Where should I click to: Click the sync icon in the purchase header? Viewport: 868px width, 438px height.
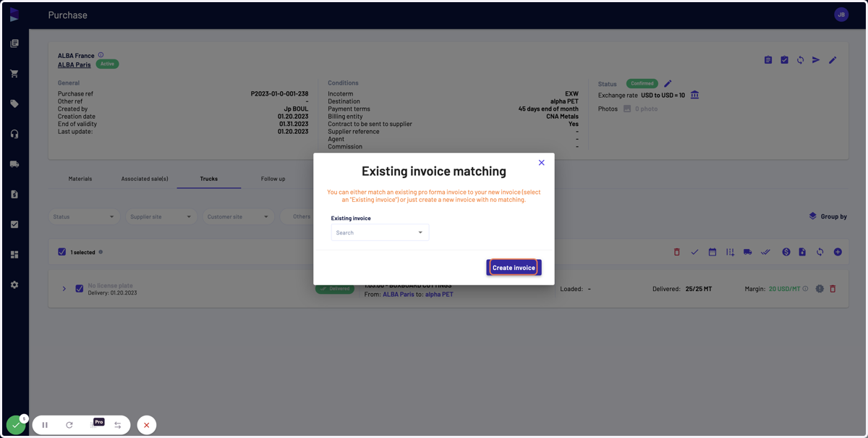click(800, 60)
